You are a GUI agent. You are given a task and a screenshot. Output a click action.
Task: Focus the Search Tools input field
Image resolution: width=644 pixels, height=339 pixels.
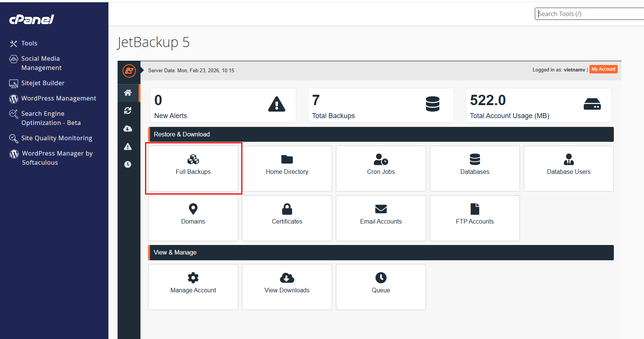589,14
